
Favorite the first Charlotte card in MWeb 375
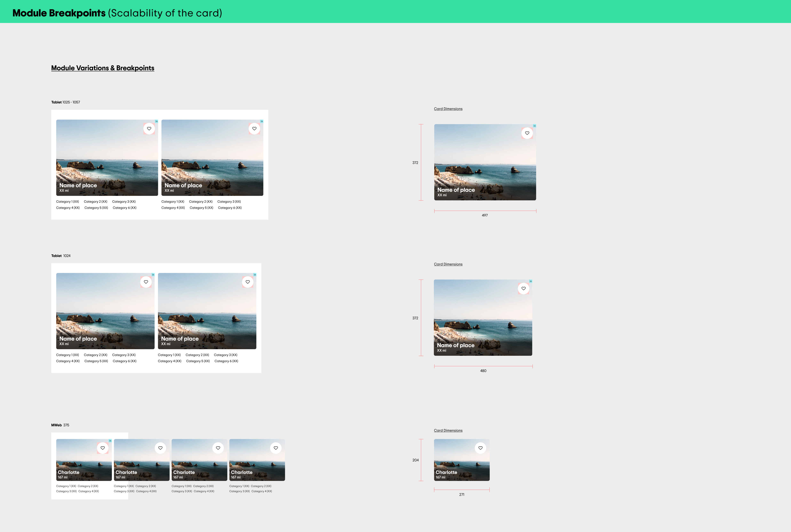(x=103, y=448)
